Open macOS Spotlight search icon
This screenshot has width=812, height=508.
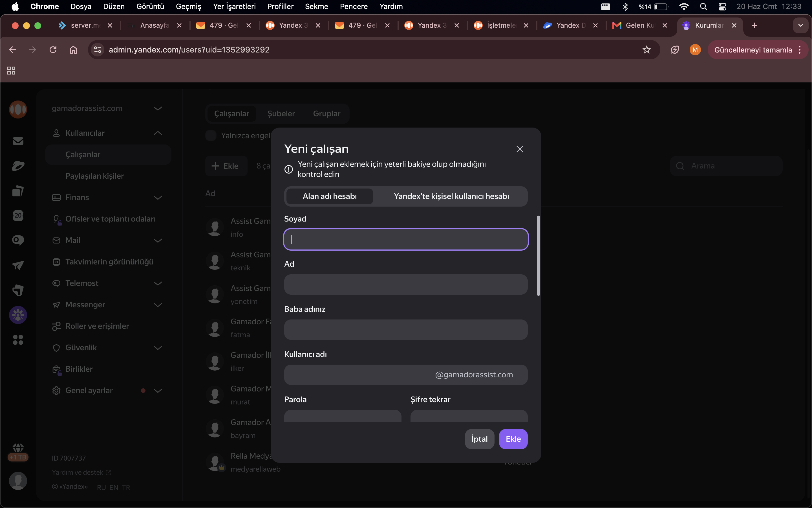pos(703,6)
